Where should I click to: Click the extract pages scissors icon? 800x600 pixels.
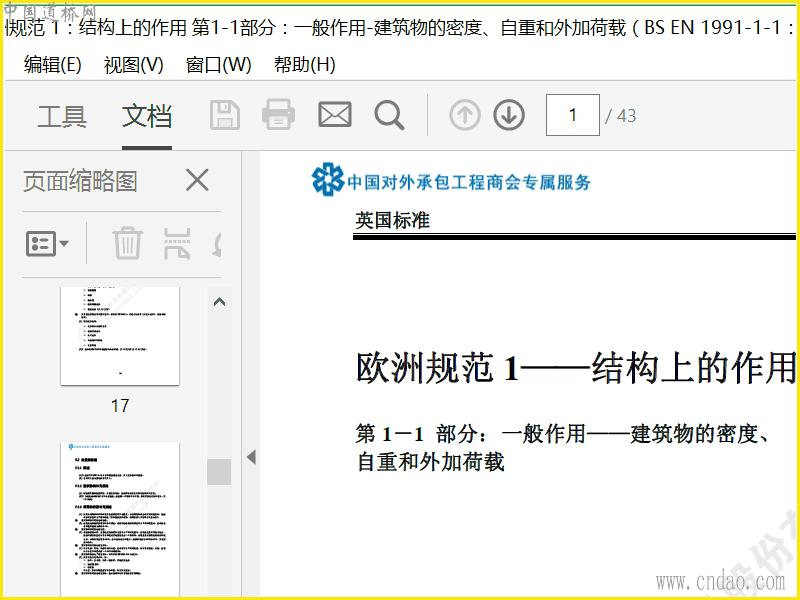(x=177, y=243)
